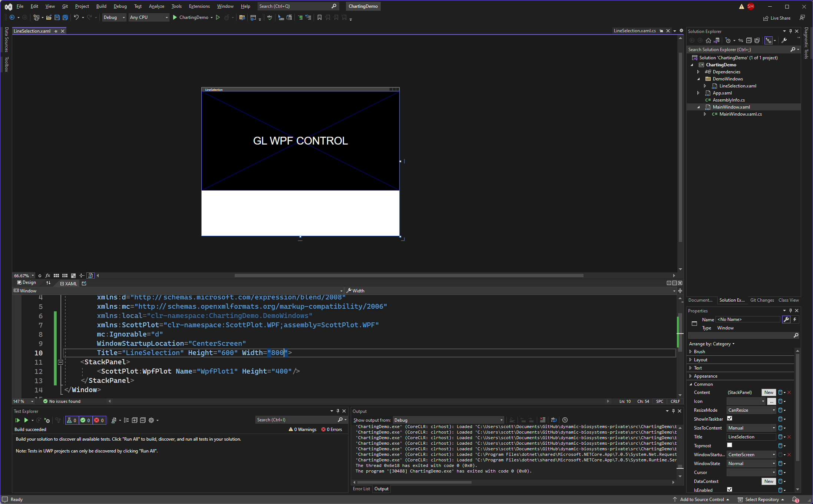Click Run All Tests icon in Test Explorer

click(x=17, y=420)
